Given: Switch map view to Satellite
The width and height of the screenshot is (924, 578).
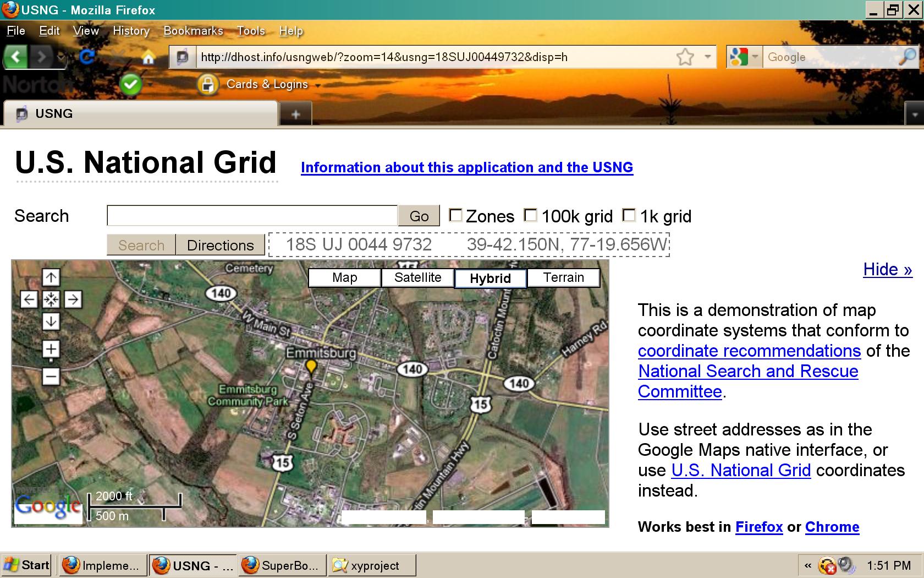Looking at the screenshot, I should pos(418,277).
